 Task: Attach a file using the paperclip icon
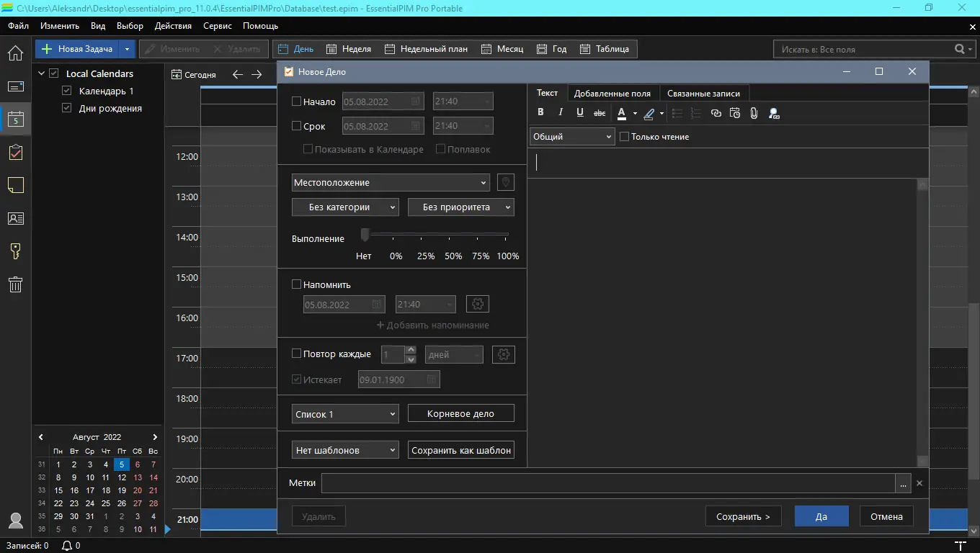coord(754,113)
